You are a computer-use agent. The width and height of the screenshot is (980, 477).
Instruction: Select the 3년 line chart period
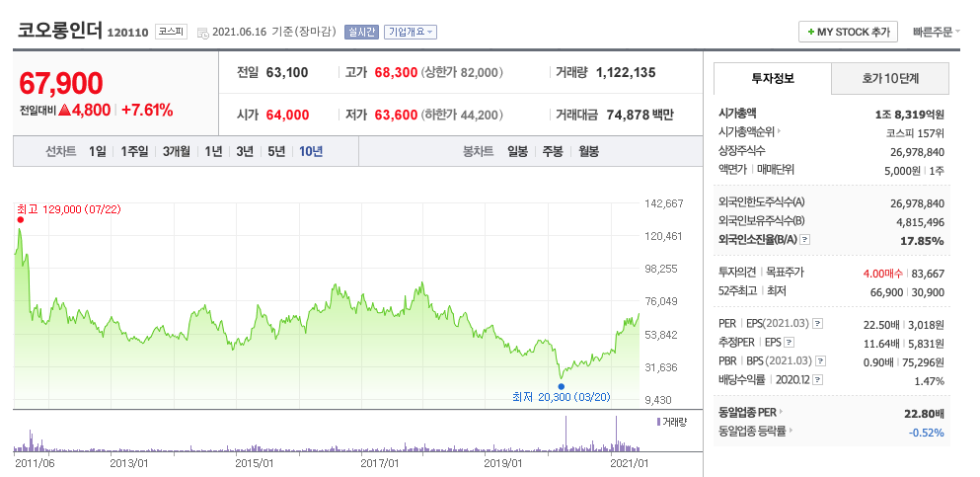pyautogui.click(x=245, y=151)
